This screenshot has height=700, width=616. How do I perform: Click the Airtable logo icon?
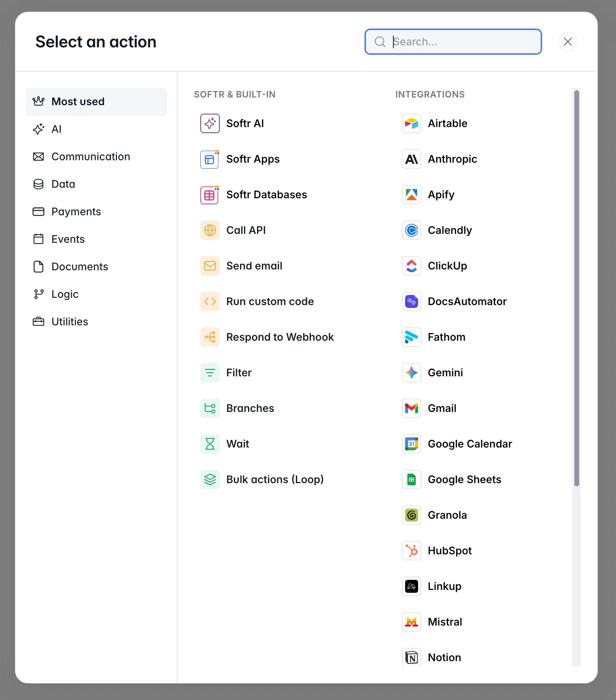(x=411, y=123)
